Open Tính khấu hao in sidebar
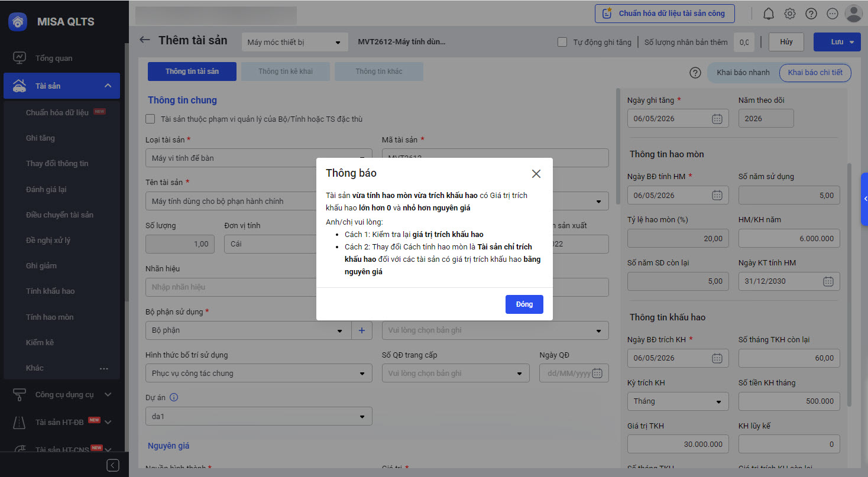The width and height of the screenshot is (868, 477). (50, 291)
